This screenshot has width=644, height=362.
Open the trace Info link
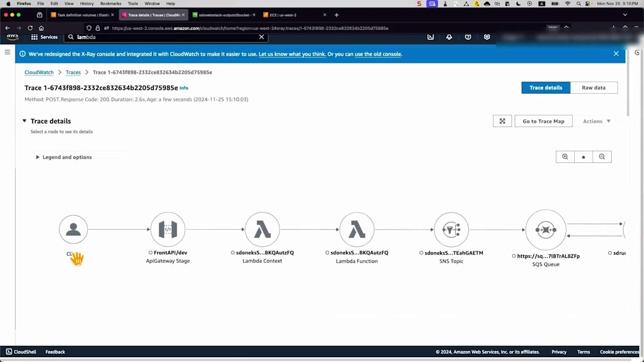184,88
